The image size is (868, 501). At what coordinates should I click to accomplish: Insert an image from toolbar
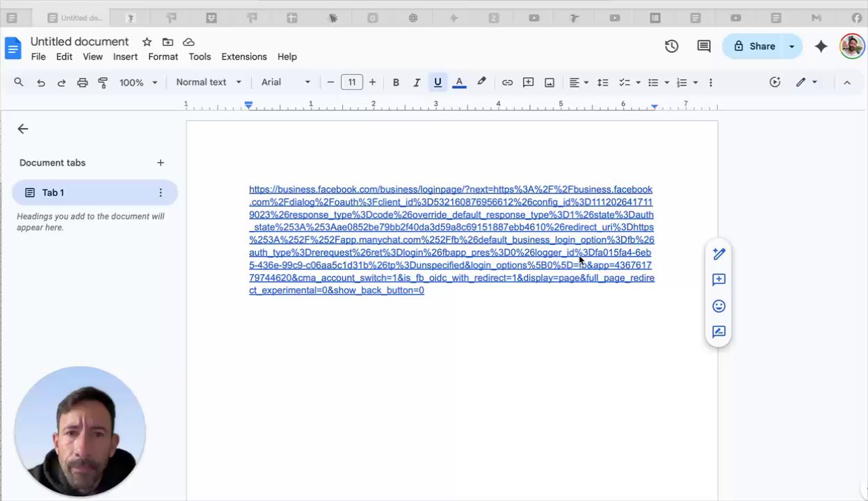549,82
